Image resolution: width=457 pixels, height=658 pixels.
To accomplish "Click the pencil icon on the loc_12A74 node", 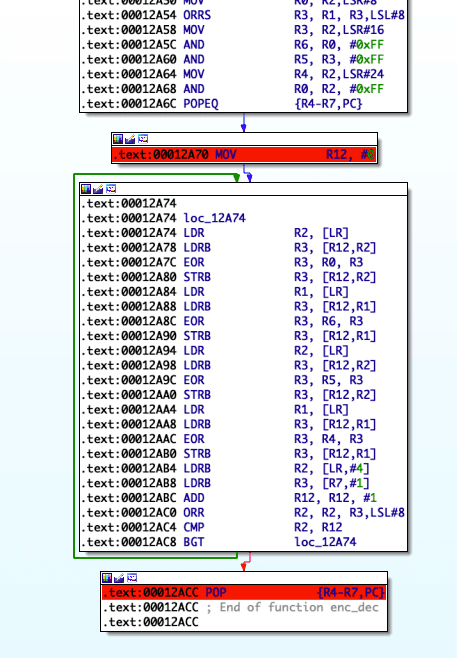I will pyautogui.click(x=98, y=189).
